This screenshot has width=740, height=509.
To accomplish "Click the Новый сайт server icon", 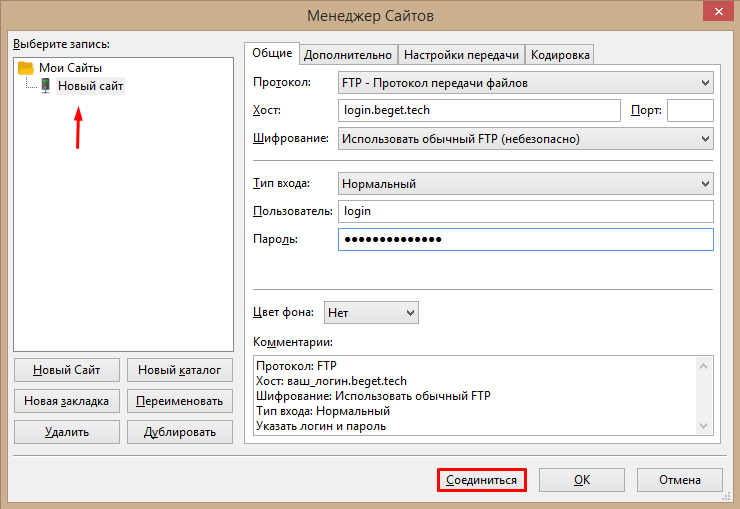I will point(45,86).
